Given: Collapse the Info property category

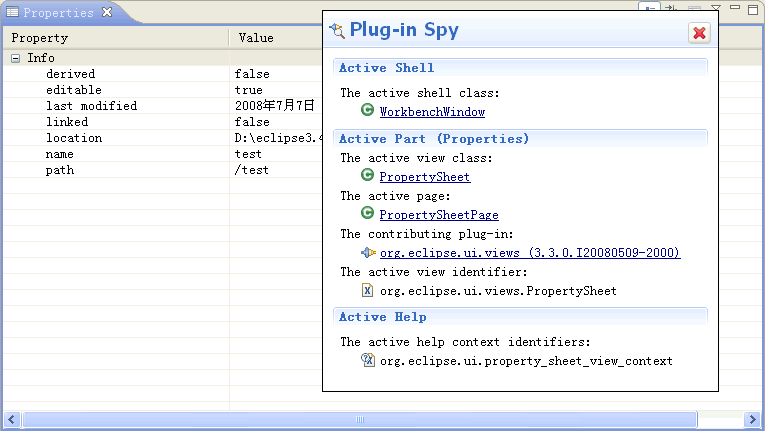Looking at the screenshot, I should coord(16,58).
